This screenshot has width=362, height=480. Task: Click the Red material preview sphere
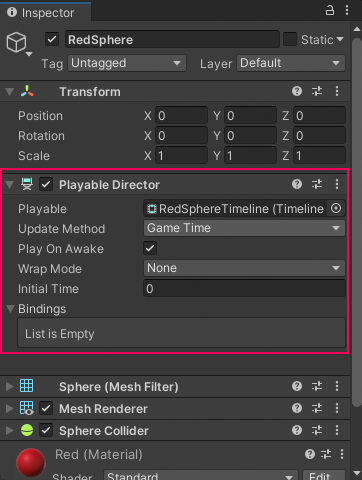tap(31, 463)
